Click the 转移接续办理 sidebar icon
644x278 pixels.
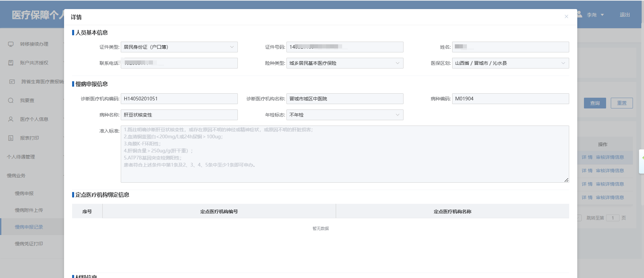pos(11,44)
